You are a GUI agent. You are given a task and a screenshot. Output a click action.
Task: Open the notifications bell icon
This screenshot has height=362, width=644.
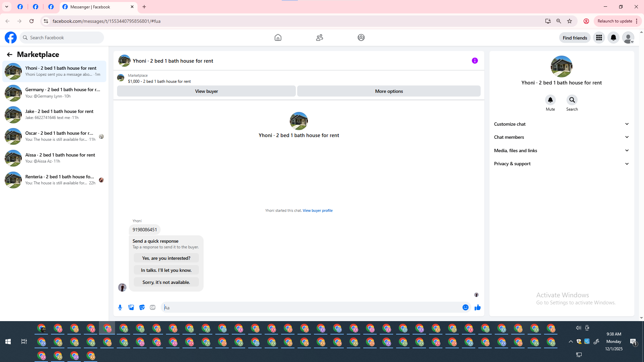[613, 38]
